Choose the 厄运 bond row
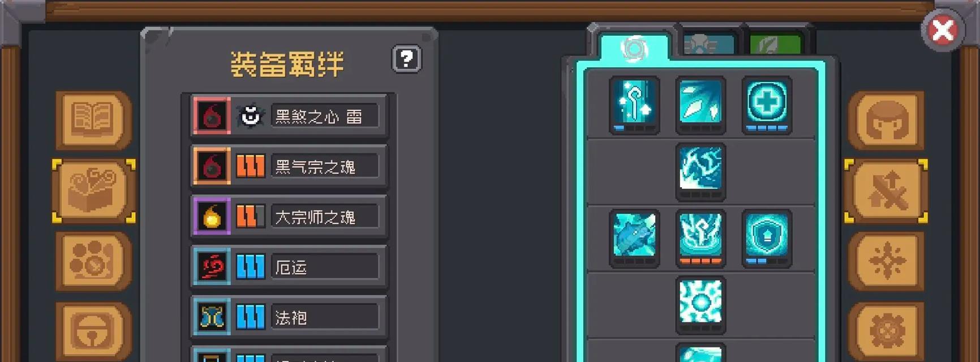The image size is (980, 362). coord(290,267)
